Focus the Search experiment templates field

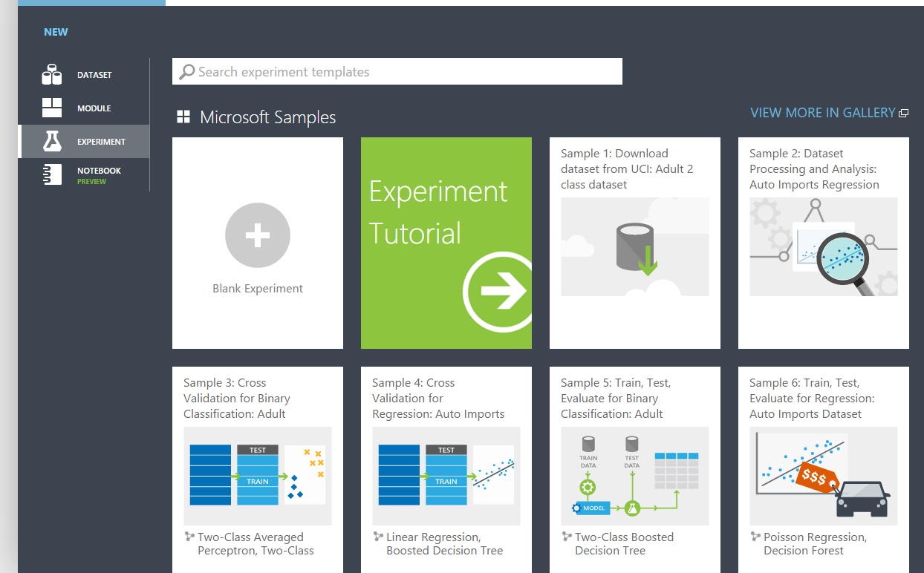pyautogui.click(x=397, y=72)
